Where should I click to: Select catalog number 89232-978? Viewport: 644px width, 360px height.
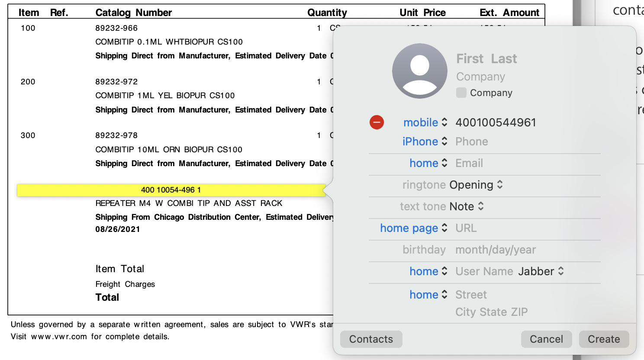[116, 135]
